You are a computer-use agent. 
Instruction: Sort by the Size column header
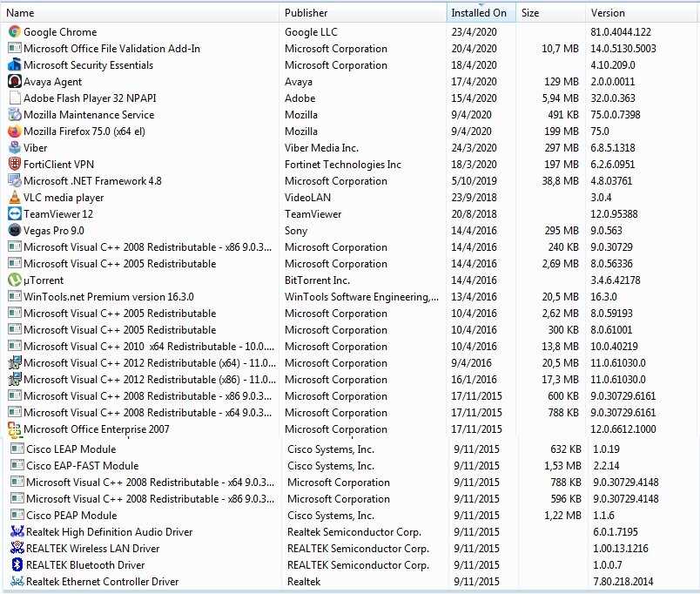(x=551, y=13)
